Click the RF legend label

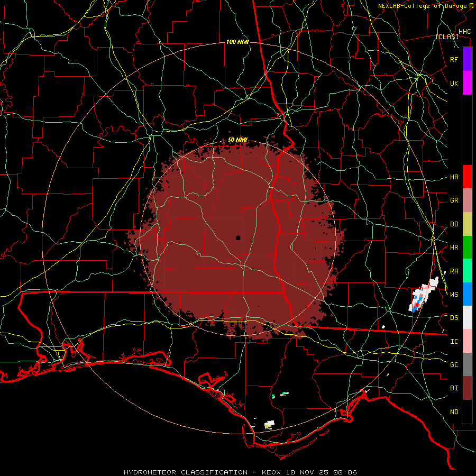[x=454, y=59]
